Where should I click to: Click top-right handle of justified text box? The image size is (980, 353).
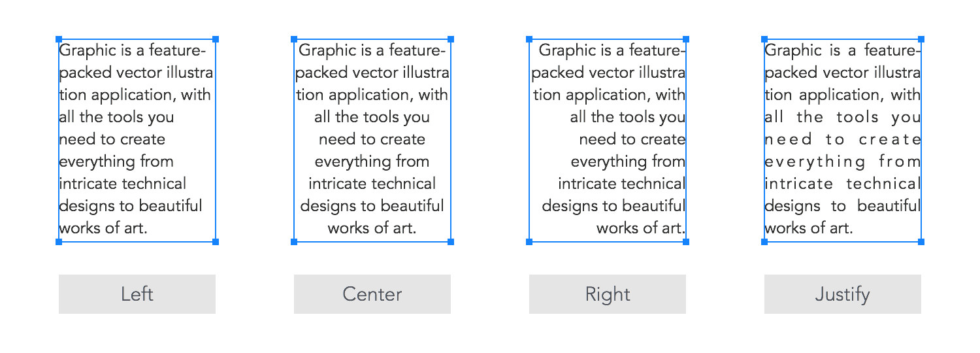[921, 39]
